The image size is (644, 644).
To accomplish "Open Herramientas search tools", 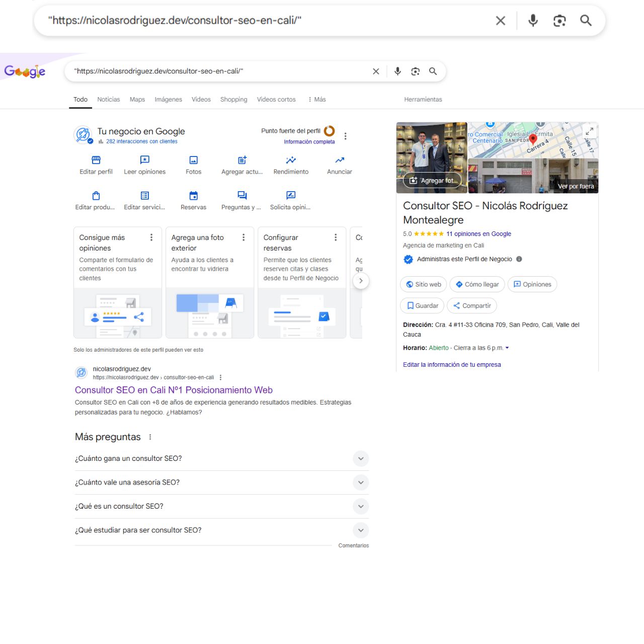I will 423,100.
